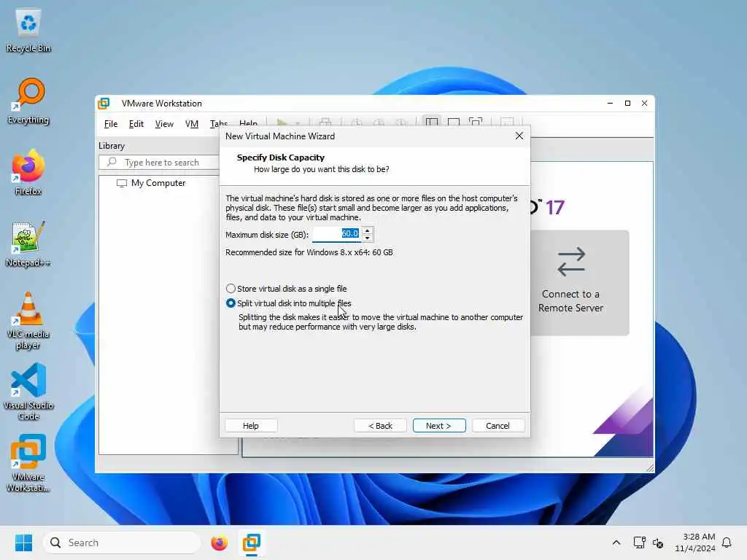Screen dimensions: 747x560
Task: Open the File menu
Action: coord(111,124)
